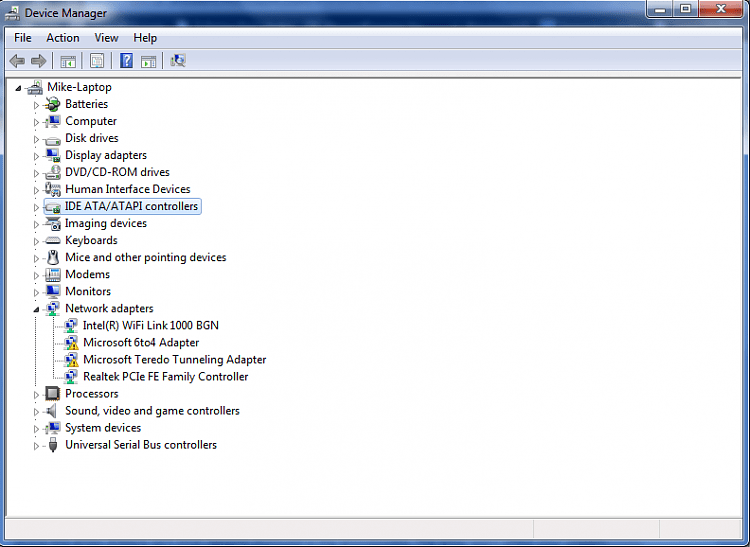750x547 pixels.
Task: Select the Human Interface Devices label
Action: tap(128, 189)
